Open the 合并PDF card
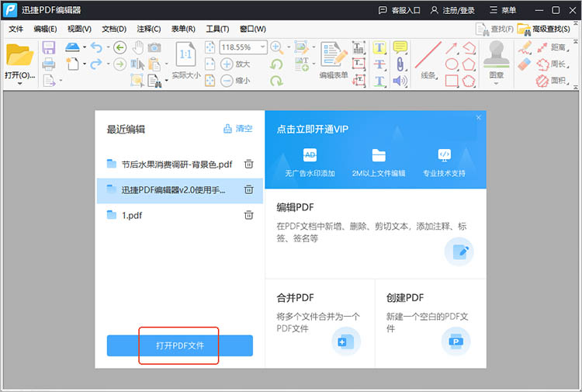This screenshot has height=392, width=582. click(320, 323)
